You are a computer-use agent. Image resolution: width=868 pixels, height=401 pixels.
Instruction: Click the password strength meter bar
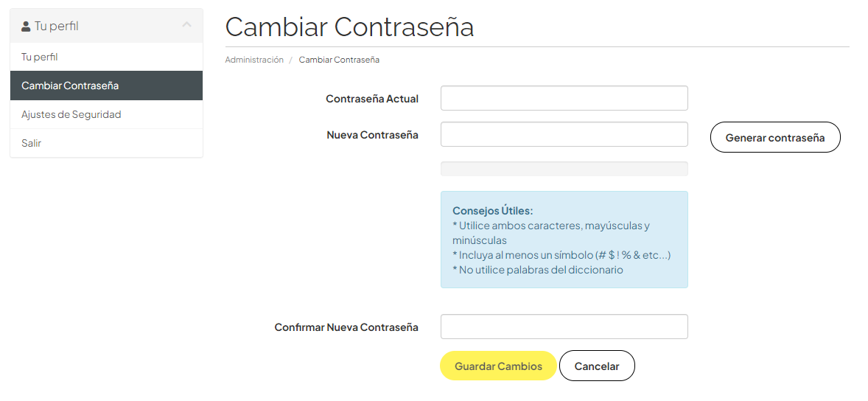point(564,169)
